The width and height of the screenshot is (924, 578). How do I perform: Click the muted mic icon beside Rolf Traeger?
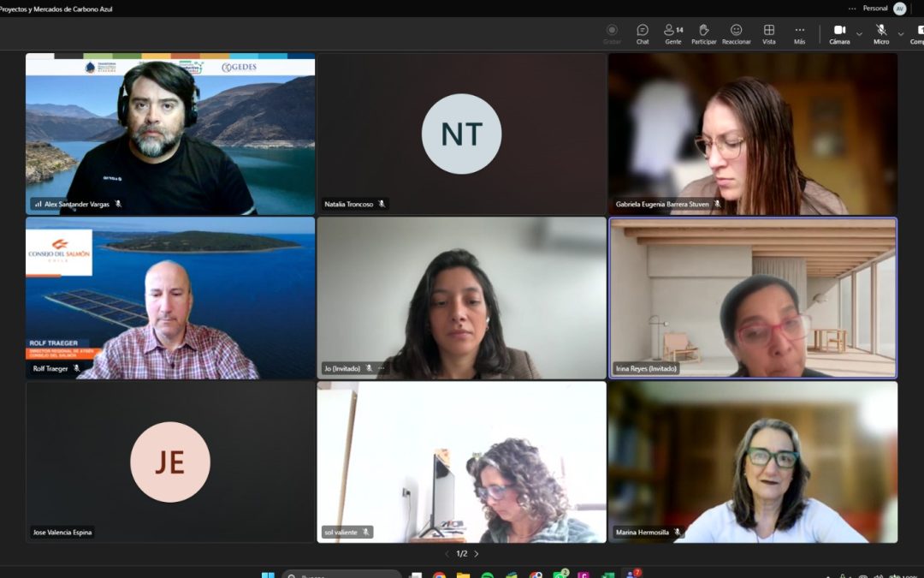point(76,368)
